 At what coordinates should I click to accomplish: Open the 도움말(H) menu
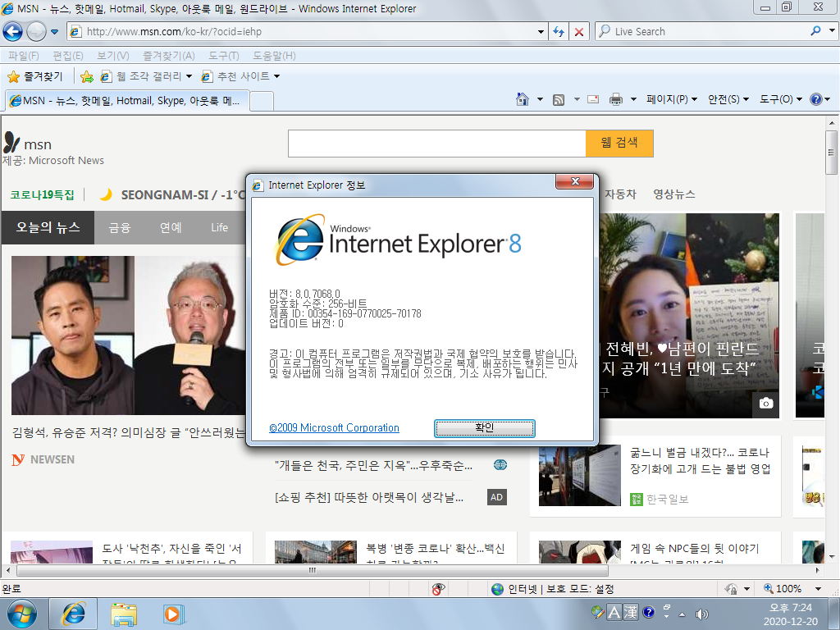pos(274,56)
